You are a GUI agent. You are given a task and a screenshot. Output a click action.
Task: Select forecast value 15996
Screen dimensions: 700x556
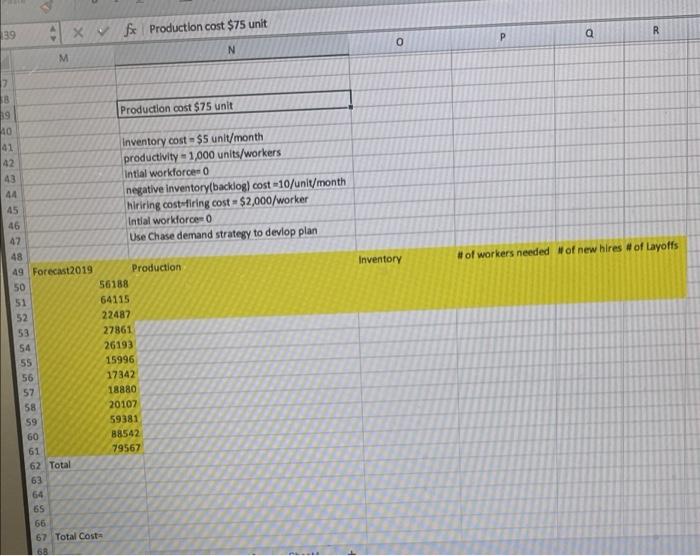120,359
